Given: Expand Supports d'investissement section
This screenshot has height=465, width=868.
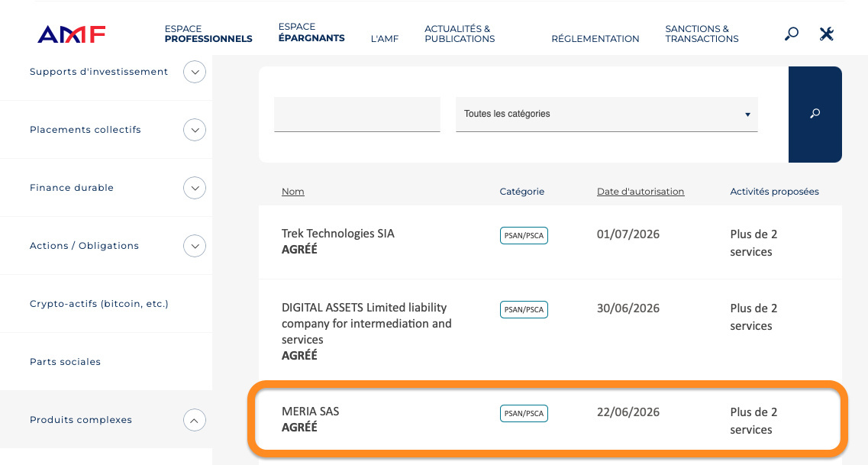Looking at the screenshot, I should point(195,72).
